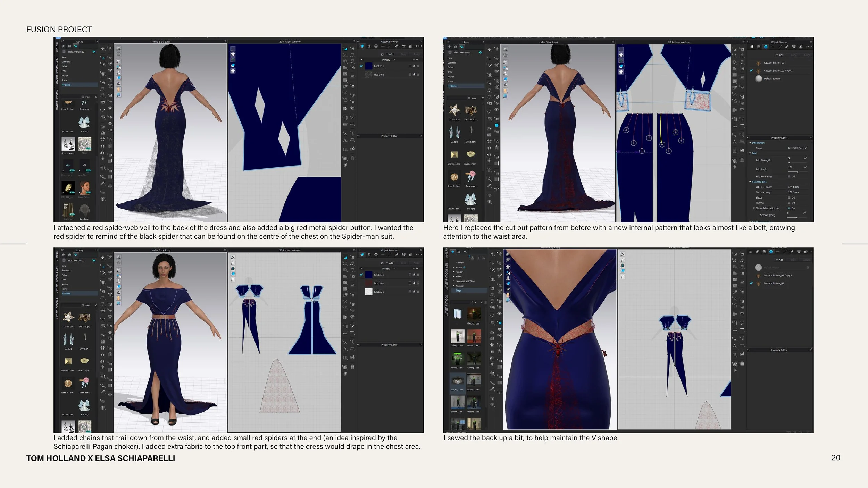868x488 pixels.
Task: Select the Gallery stage thumbnail
Action: tap(458, 336)
